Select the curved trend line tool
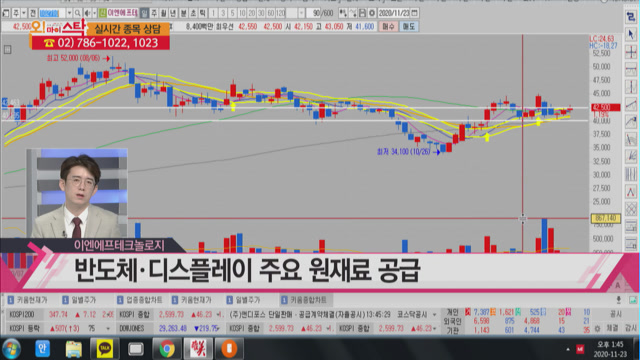Screen dimensions: 640x360 [631, 122]
